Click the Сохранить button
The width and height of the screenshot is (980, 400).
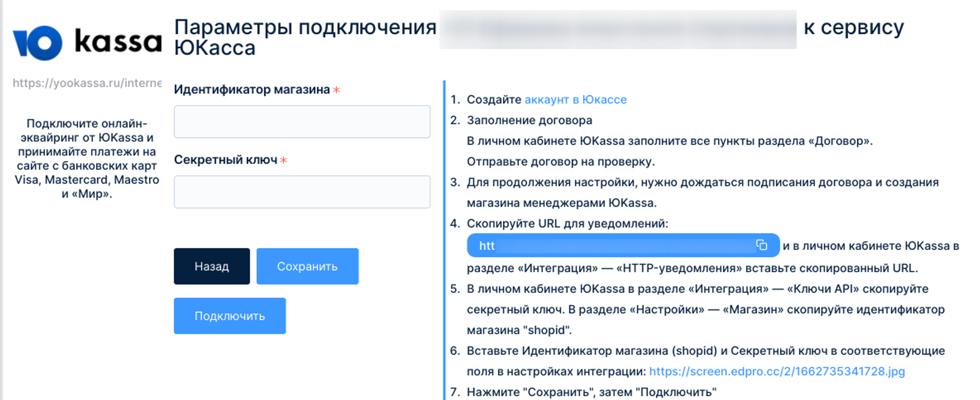pyautogui.click(x=308, y=266)
